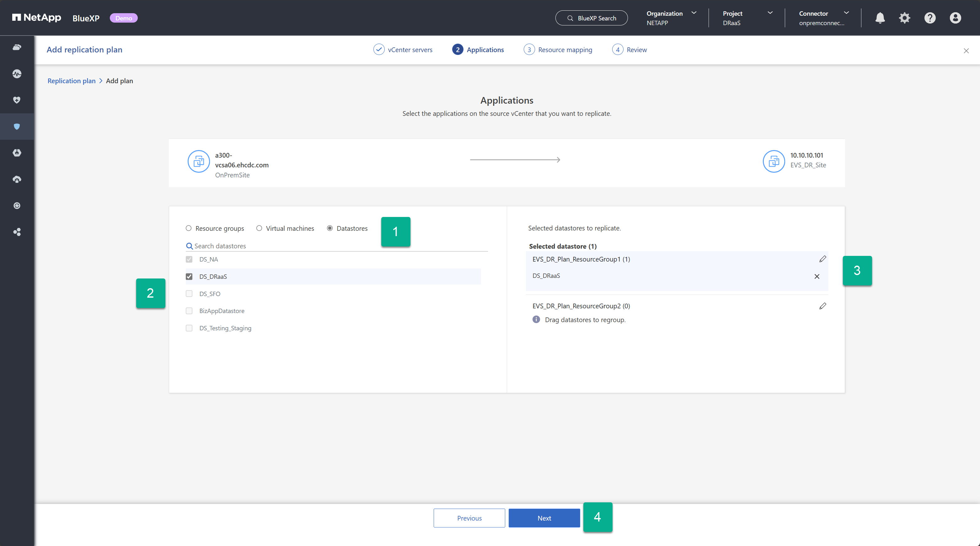
Task: Toggle the DS_NA checkbox
Action: click(189, 259)
